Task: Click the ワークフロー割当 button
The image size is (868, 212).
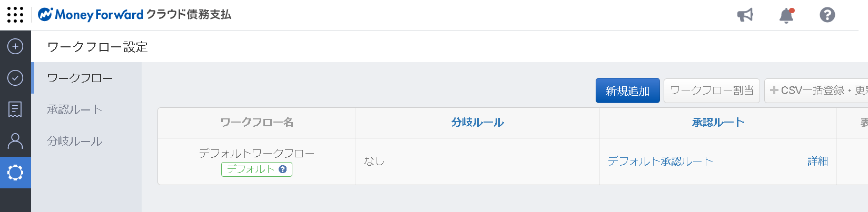Action: [x=712, y=90]
